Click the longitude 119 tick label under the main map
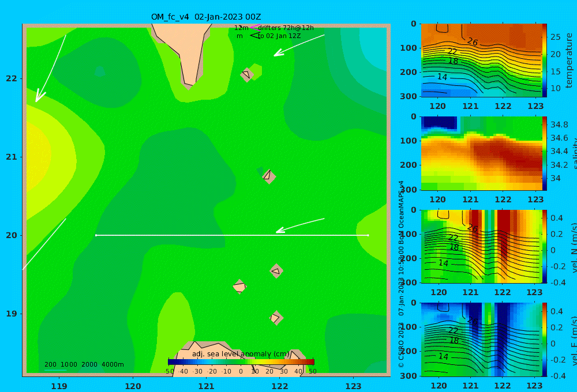The height and width of the screenshot is (392, 577). click(59, 386)
